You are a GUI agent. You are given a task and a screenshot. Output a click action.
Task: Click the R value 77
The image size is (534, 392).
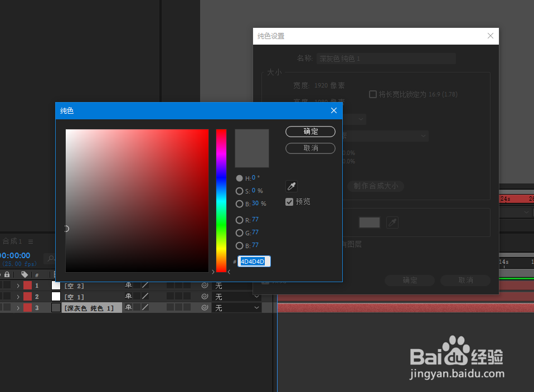tap(255, 219)
